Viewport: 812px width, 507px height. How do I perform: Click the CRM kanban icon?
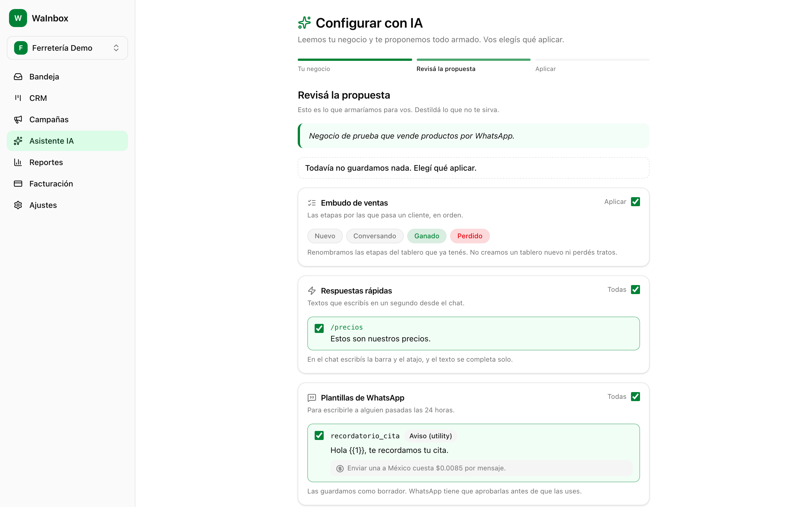(x=18, y=98)
